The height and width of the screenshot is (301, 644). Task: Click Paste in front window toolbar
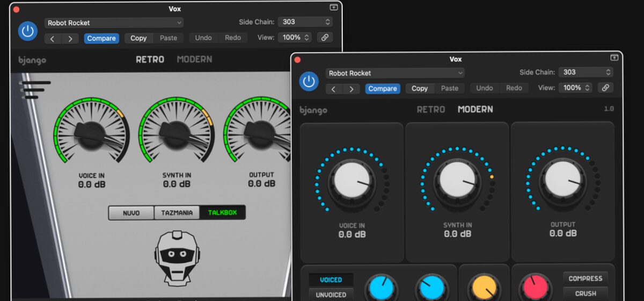click(450, 89)
